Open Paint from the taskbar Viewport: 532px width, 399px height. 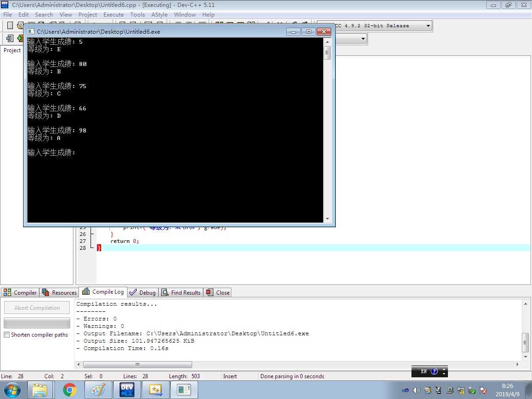coord(98,390)
